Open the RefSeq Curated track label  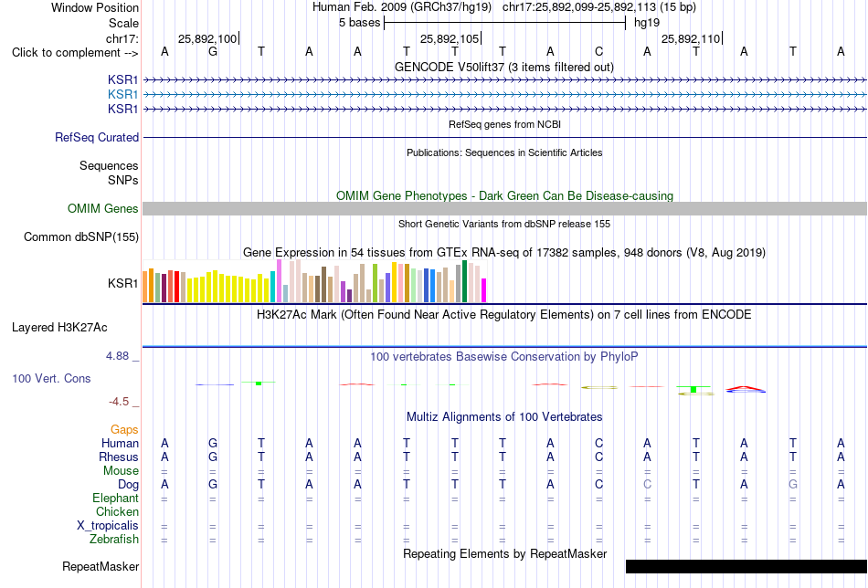point(97,137)
